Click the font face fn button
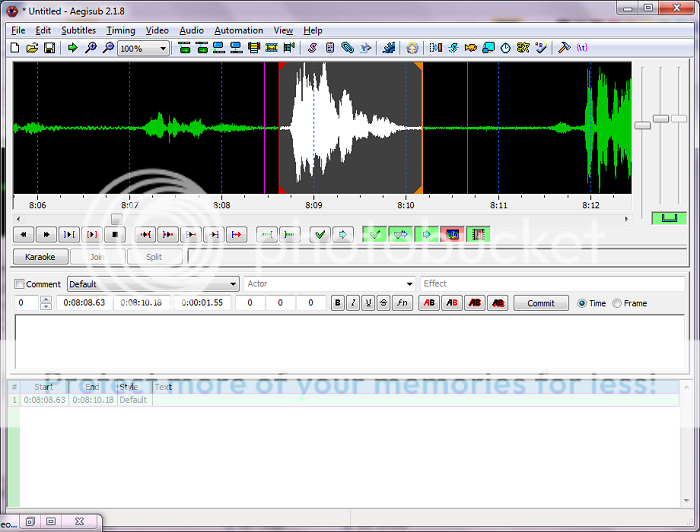Image resolution: width=700 pixels, height=532 pixels. (x=402, y=303)
